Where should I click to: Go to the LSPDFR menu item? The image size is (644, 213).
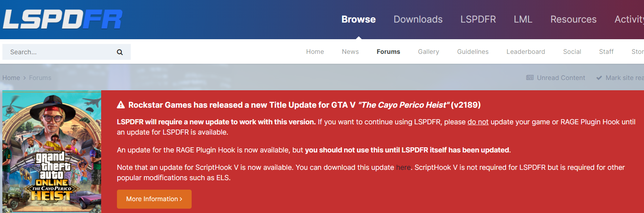point(478,19)
